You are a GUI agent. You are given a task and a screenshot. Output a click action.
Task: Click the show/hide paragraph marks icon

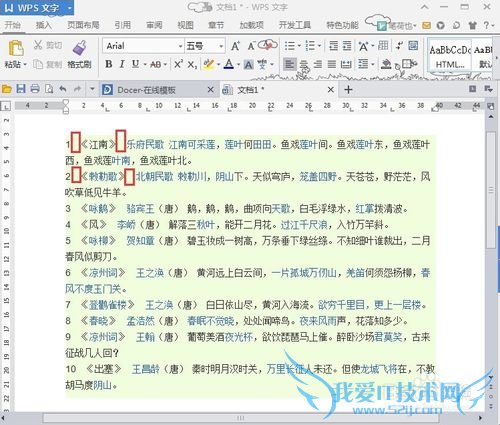coord(399,46)
